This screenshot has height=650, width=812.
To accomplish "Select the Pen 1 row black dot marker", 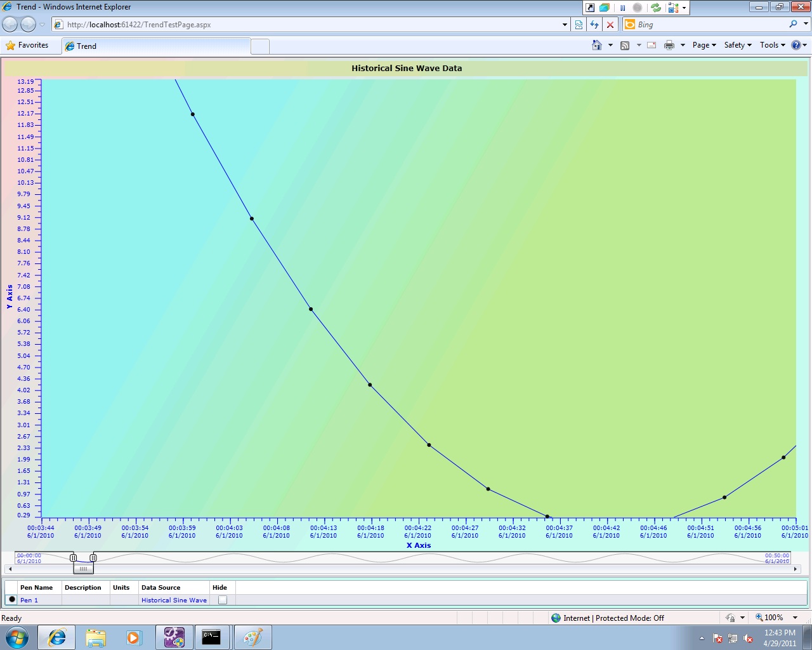I will [x=12, y=599].
